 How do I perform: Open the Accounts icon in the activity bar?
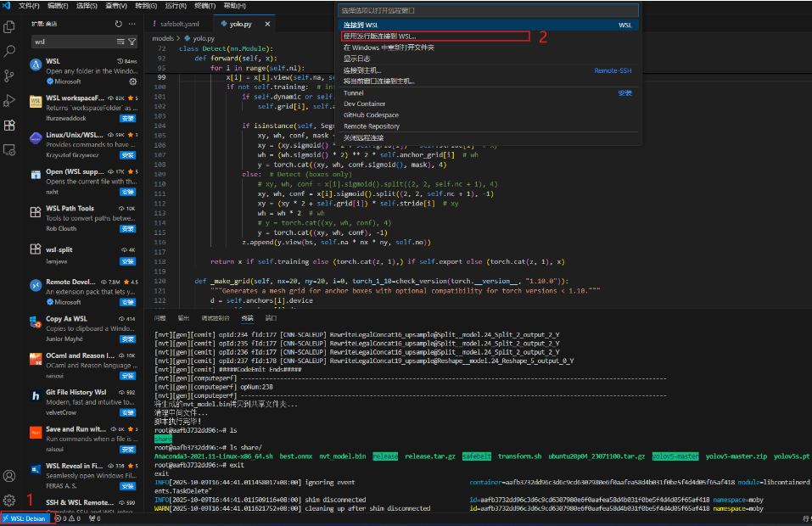tap(11, 476)
